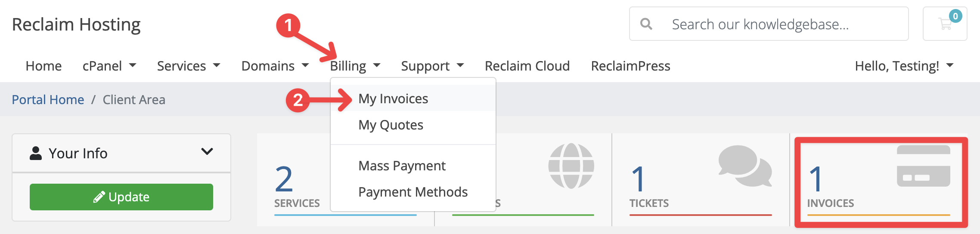980x234 pixels.
Task: Collapse the Your Info panel chevron
Action: [207, 151]
